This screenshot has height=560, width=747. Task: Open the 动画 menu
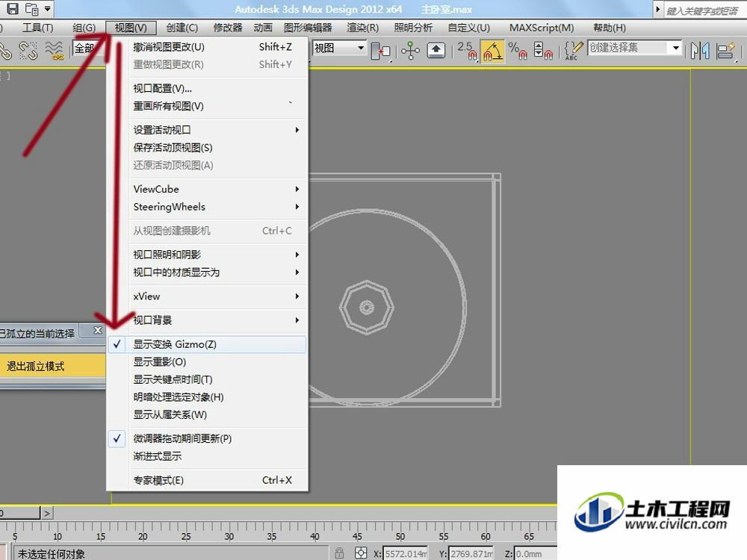[263, 28]
